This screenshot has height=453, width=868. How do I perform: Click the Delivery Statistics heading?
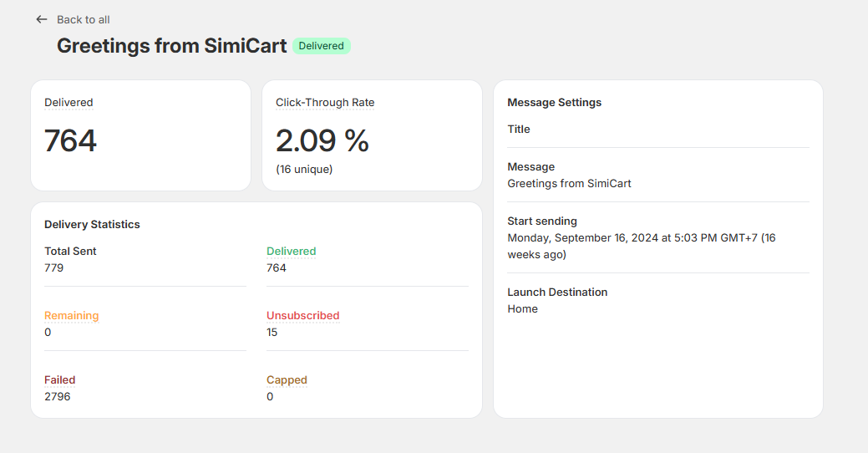tap(92, 225)
